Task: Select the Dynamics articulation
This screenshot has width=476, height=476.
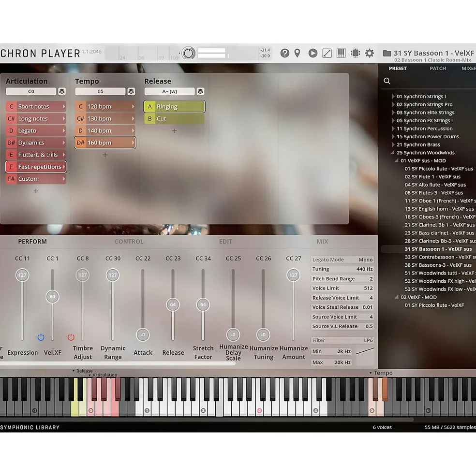Action: pos(36,143)
